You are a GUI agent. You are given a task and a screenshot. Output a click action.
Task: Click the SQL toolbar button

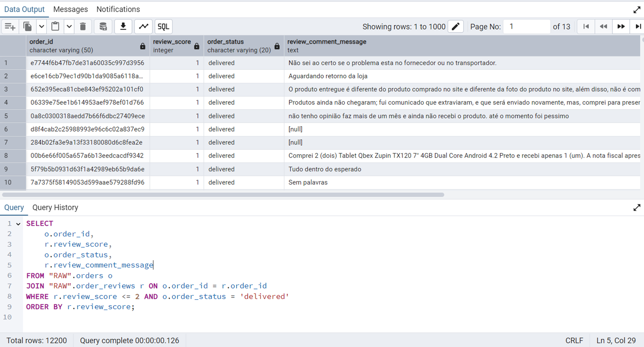[163, 27]
